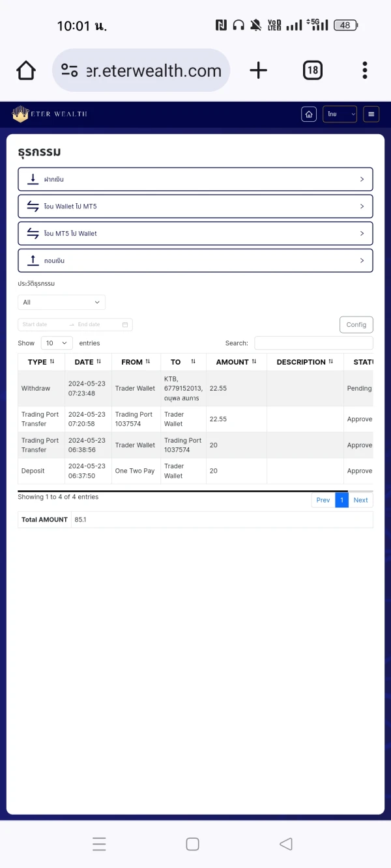Click the Eter Wealth logo
The width and height of the screenshot is (391, 868).
pos(50,114)
